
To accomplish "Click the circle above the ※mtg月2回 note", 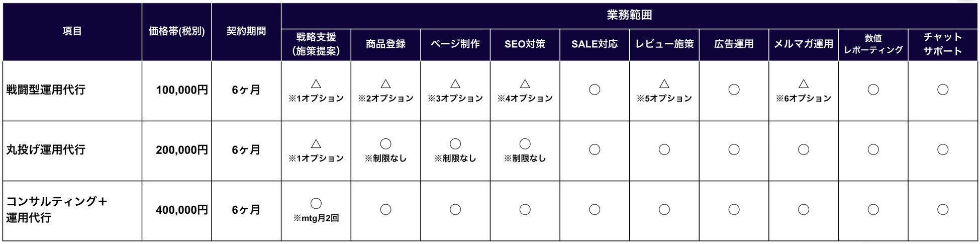I will pyautogui.click(x=316, y=204).
